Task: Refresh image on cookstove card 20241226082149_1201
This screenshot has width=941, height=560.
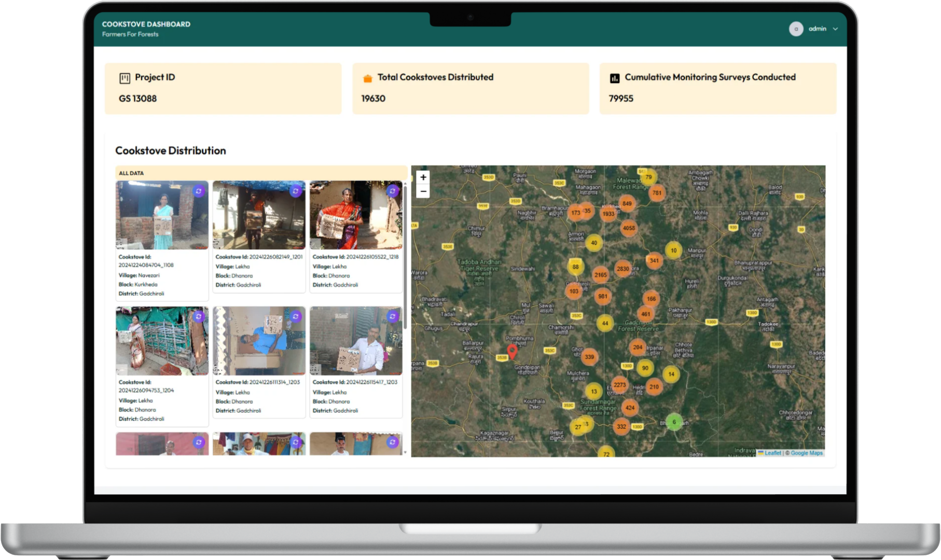Action: click(296, 191)
